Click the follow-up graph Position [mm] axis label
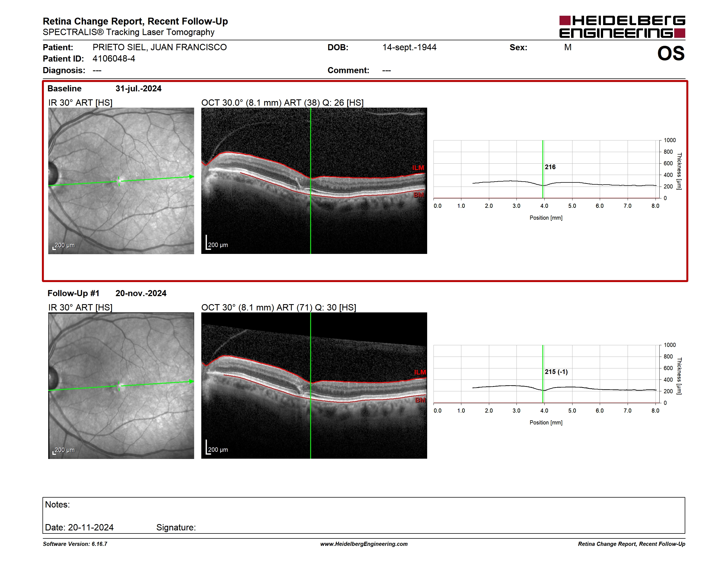 [x=546, y=423]
